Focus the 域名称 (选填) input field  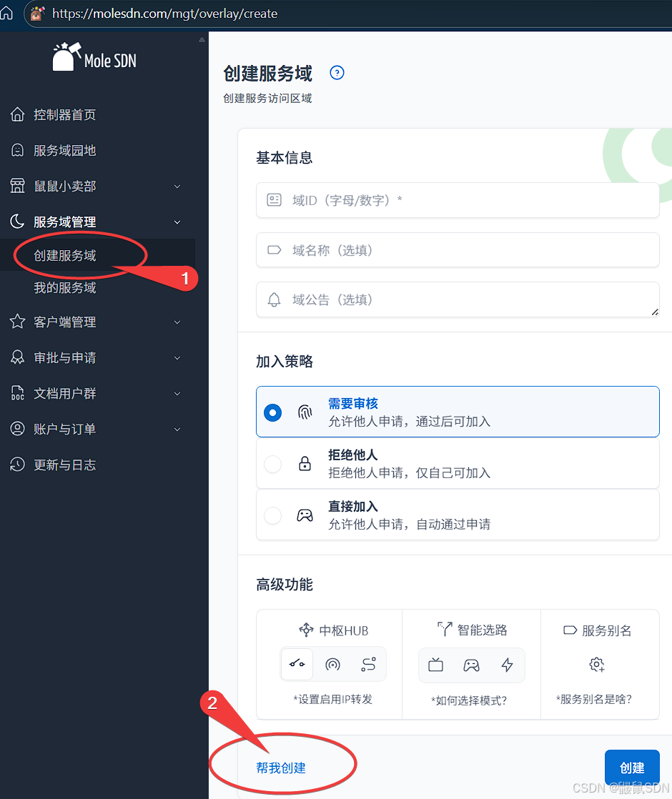pos(458,250)
